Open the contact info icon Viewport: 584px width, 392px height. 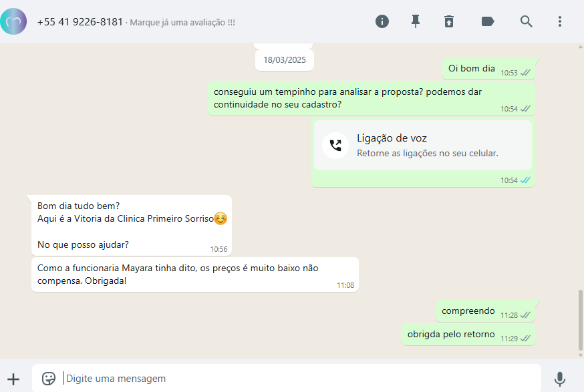point(382,21)
